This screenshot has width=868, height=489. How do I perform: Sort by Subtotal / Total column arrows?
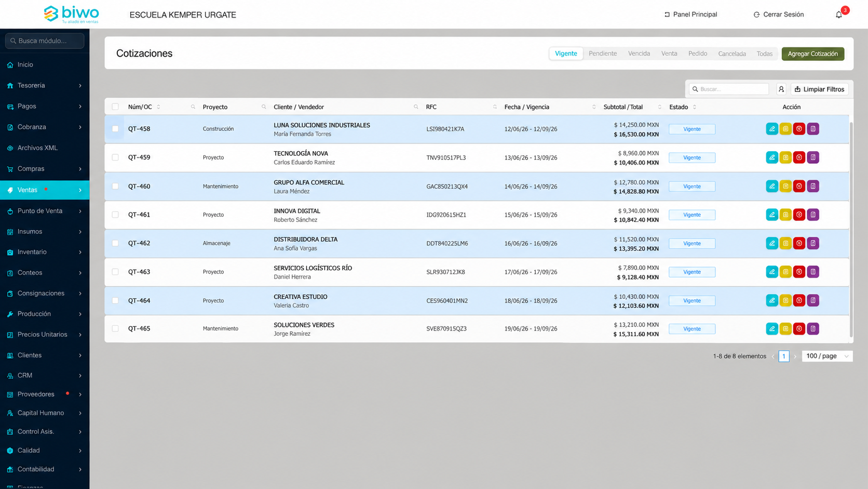click(x=660, y=107)
